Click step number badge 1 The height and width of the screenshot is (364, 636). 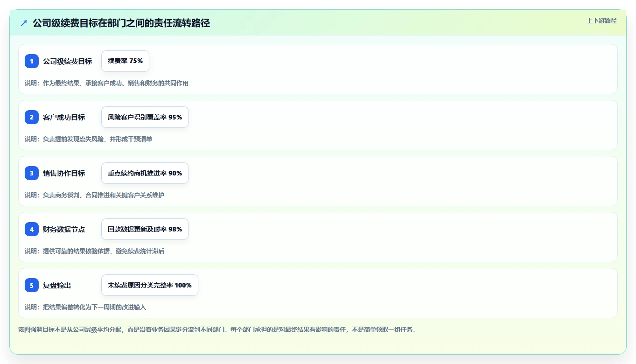pyautogui.click(x=32, y=61)
